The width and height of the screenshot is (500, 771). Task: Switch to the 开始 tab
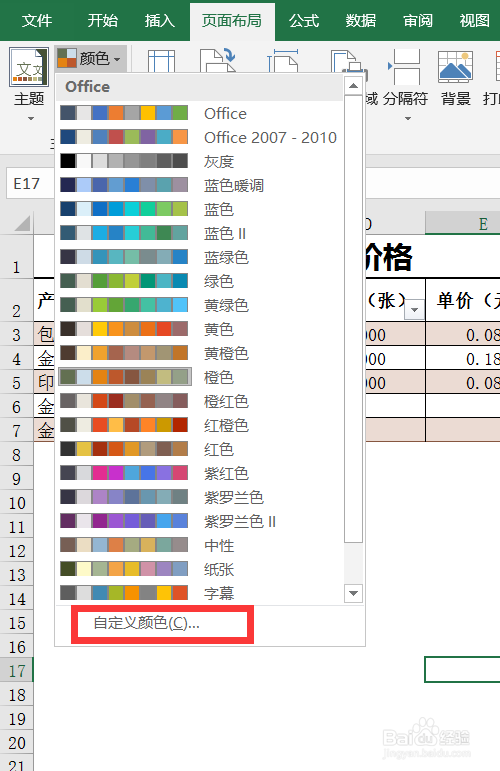(x=102, y=21)
